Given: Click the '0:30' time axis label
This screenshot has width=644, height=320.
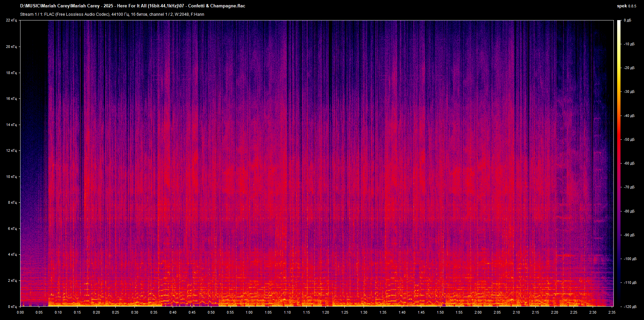Looking at the screenshot, I should point(135,312).
